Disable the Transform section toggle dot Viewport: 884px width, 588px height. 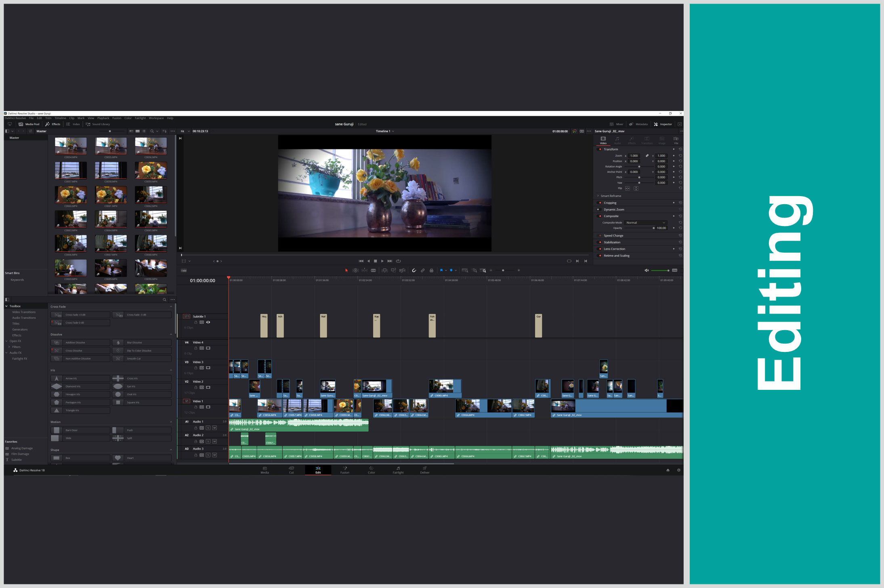click(600, 149)
